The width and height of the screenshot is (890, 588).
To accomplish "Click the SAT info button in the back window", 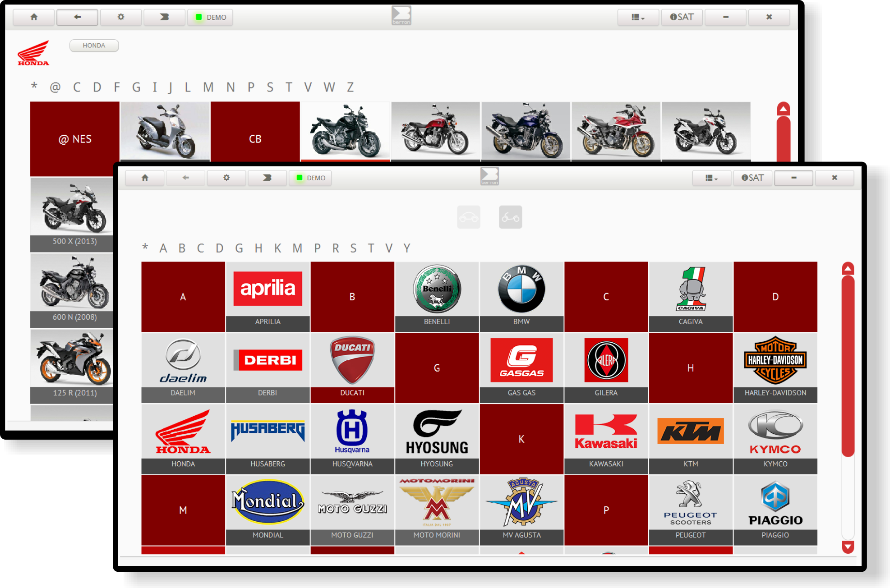I will pos(682,17).
